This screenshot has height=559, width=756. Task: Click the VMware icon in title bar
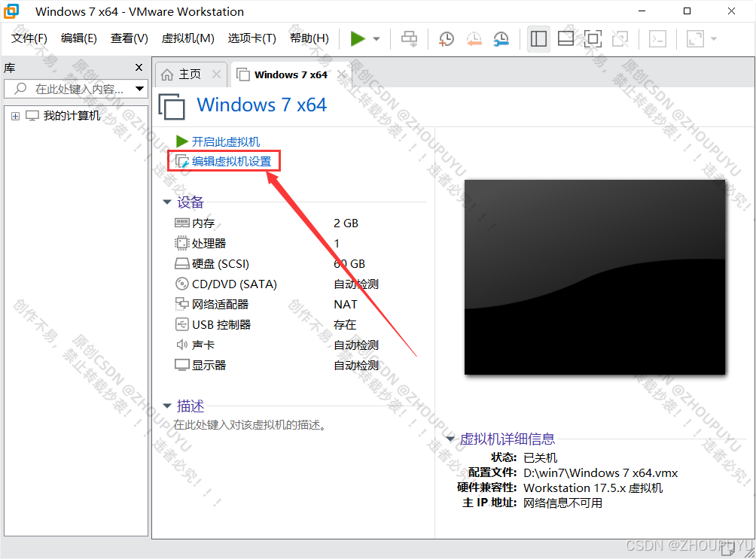[11, 11]
